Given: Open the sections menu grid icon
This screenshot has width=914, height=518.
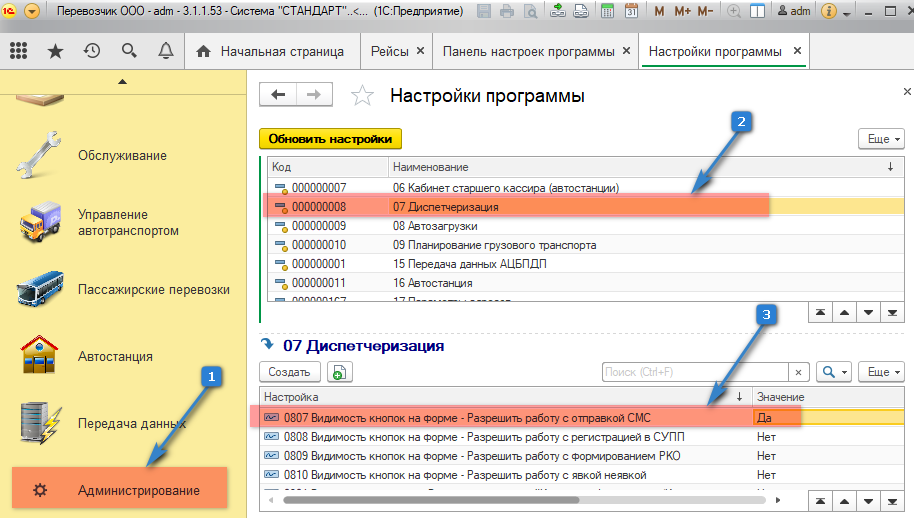Looking at the screenshot, I should 18,51.
